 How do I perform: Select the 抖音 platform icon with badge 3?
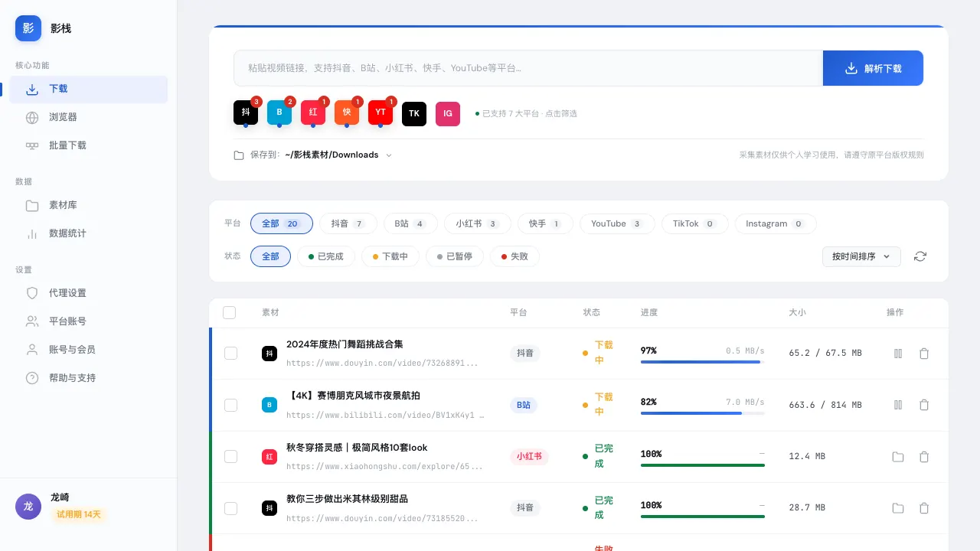(246, 112)
